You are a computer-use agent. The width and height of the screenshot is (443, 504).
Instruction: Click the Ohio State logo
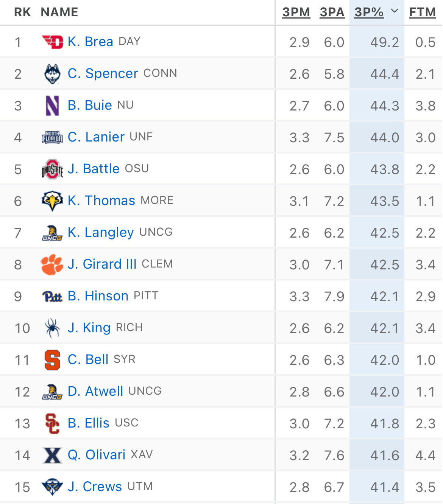52,169
